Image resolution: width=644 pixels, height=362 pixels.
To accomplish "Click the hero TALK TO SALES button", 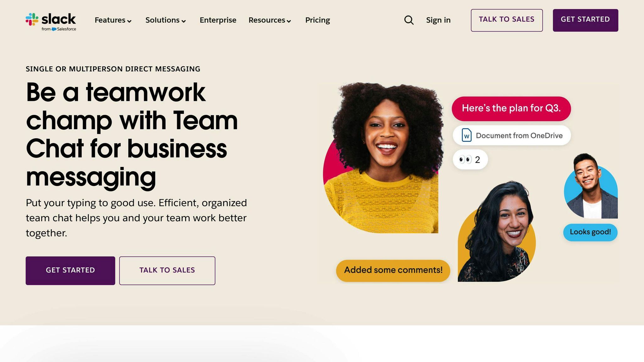I will (167, 271).
